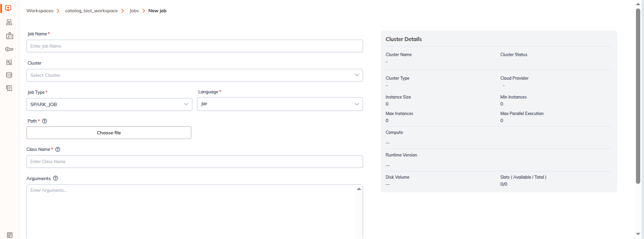Image resolution: width=644 pixels, height=239 pixels.
Task: Click the Max Instances label
Action: coord(399,114)
